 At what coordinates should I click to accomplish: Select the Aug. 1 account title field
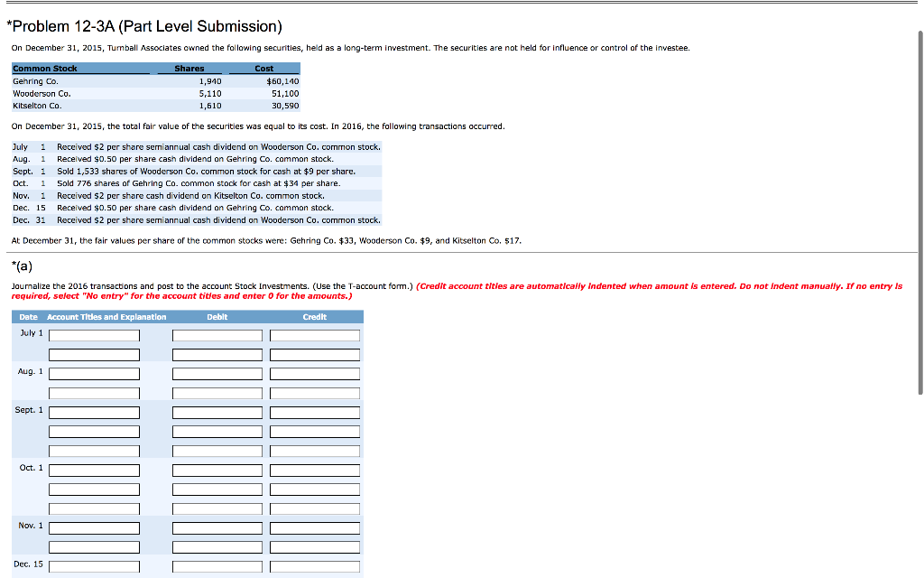click(x=95, y=373)
